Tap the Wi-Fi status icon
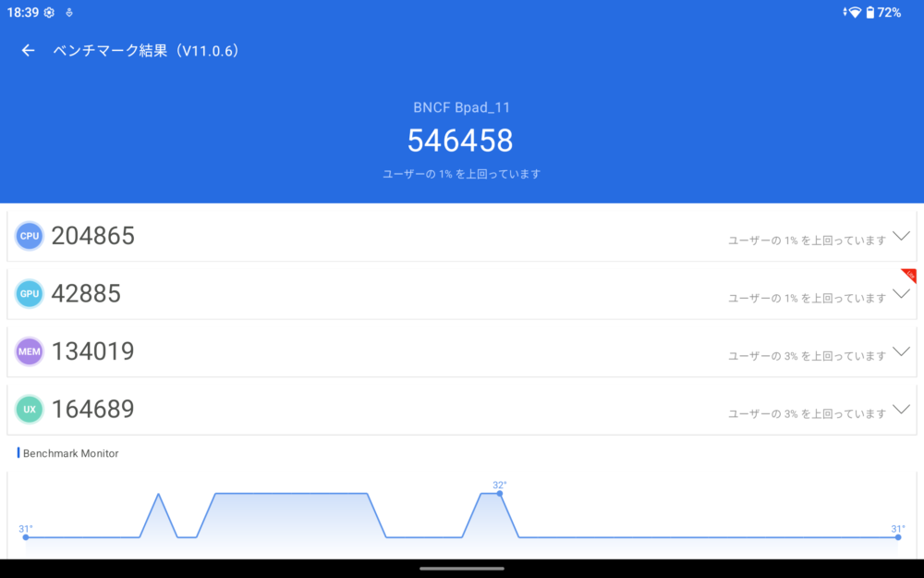924x578 pixels. (855, 13)
